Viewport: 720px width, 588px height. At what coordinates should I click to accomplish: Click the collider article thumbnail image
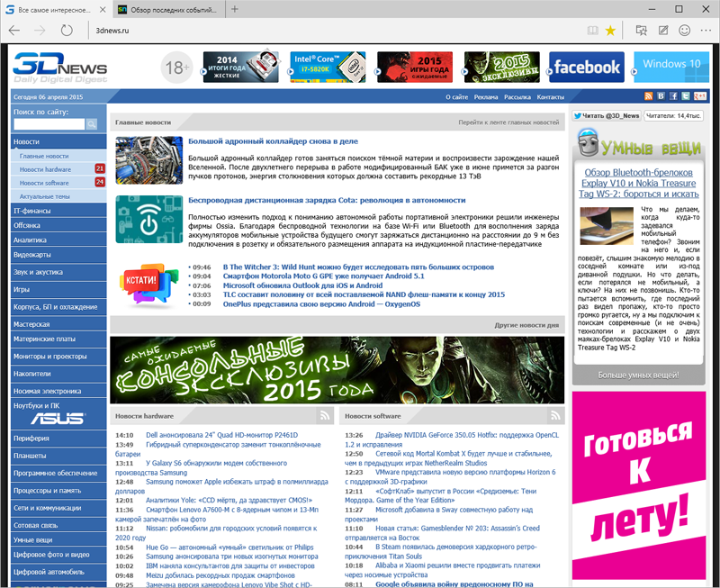tap(149, 160)
